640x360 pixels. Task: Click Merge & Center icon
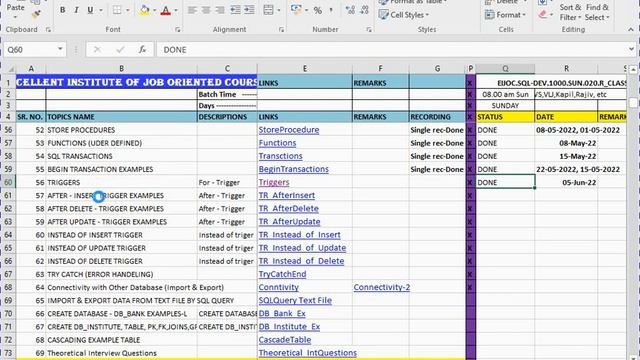point(269,10)
